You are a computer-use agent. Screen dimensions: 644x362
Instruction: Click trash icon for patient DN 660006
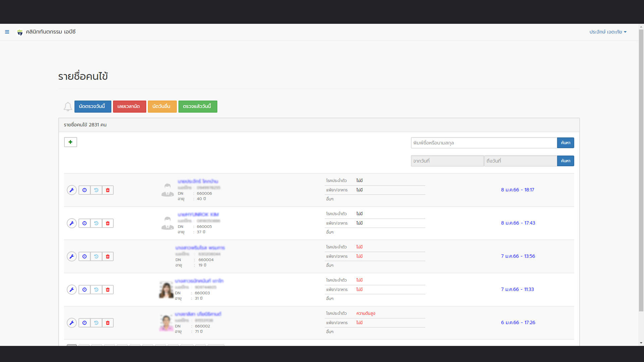(108, 190)
